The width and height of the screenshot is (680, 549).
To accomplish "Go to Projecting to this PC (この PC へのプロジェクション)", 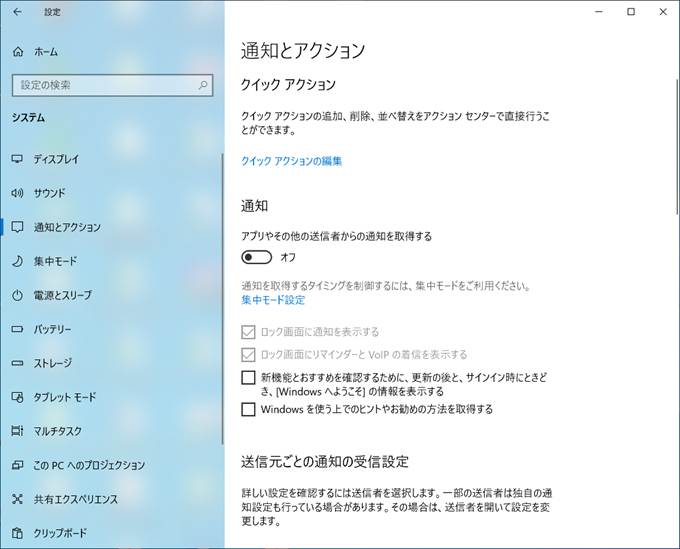I will [x=89, y=465].
